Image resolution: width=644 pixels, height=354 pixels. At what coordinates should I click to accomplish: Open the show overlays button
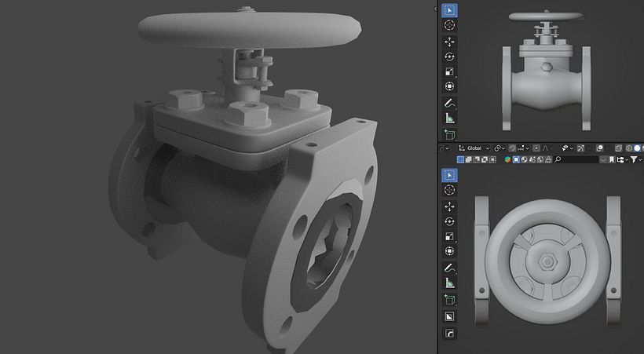[600, 148]
